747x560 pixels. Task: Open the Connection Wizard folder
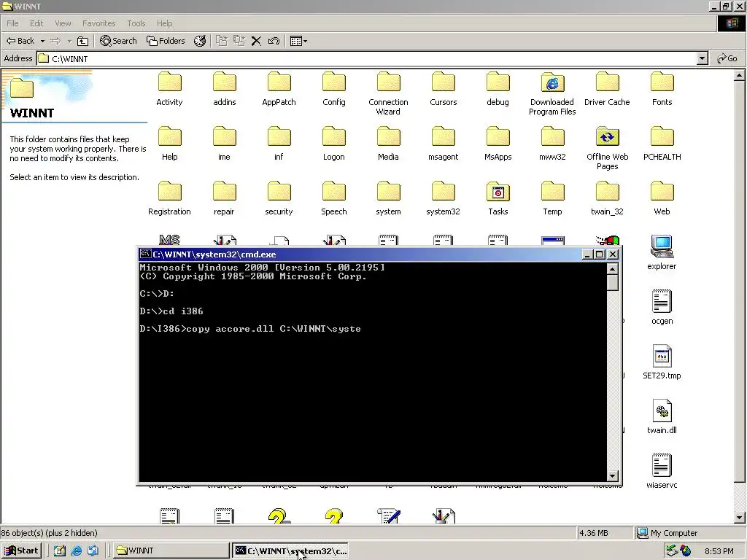pyautogui.click(x=388, y=94)
